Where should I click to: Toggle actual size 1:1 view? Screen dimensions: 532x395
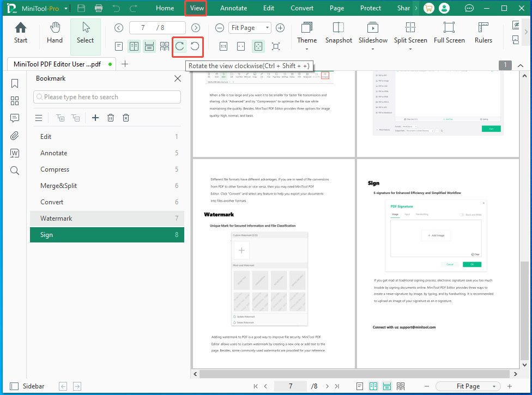coord(223,46)
